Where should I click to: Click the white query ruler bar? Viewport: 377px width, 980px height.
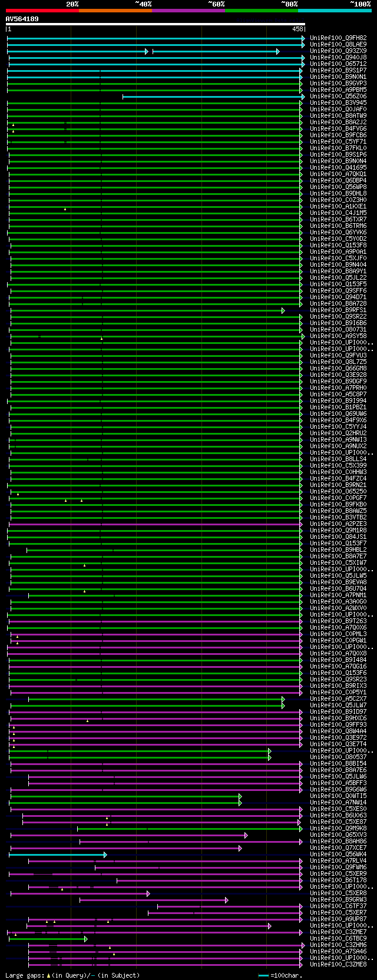pyautogui.click(x=156, y=25)
